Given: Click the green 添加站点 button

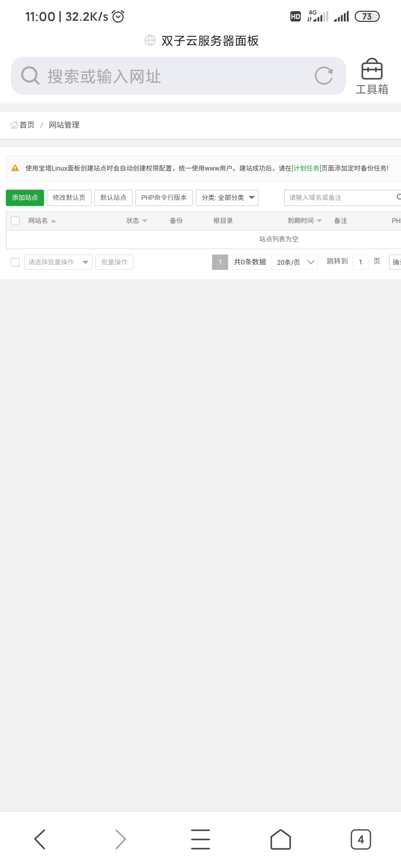Looking at the screenshot, I should coord(25,198).
